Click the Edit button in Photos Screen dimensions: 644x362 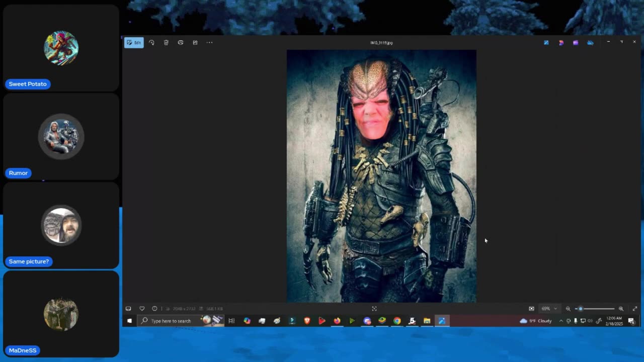click(134, 43)
